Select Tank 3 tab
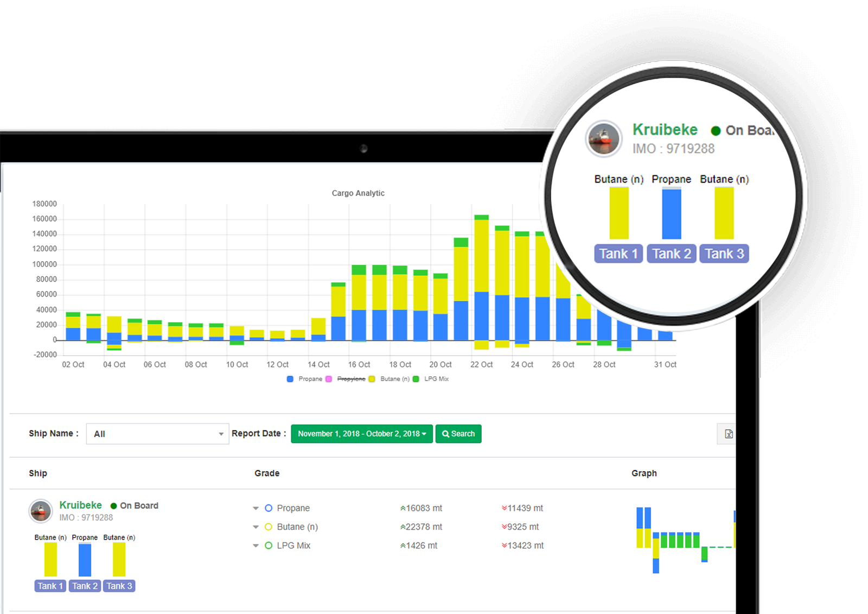868x614 pixels. tap(119, 586)
